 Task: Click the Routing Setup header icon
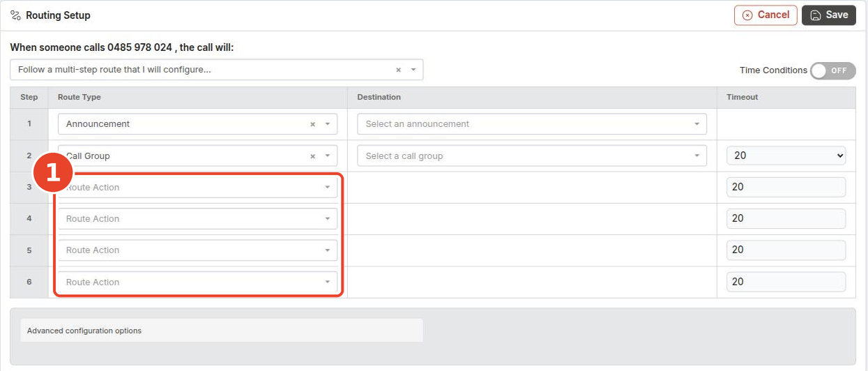pos(15,15)
